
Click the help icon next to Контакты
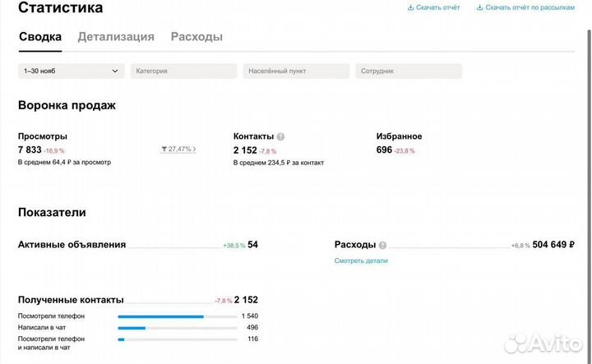pyautogui.click(x=281, y=136)
